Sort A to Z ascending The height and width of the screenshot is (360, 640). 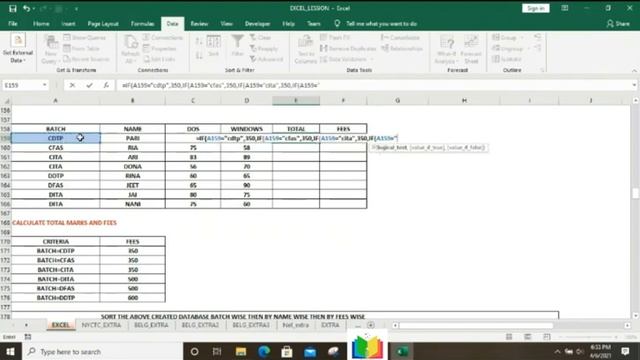[199, 42]
